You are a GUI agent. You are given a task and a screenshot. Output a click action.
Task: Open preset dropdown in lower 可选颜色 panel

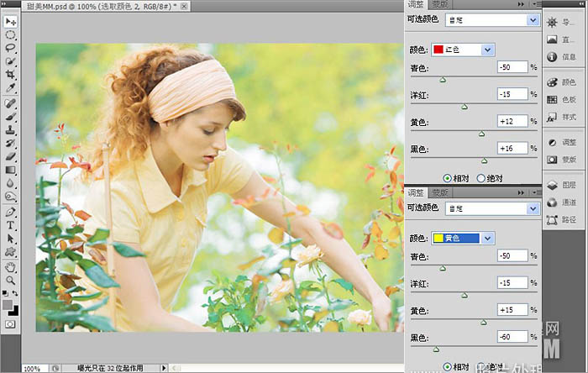pos(533,208)
